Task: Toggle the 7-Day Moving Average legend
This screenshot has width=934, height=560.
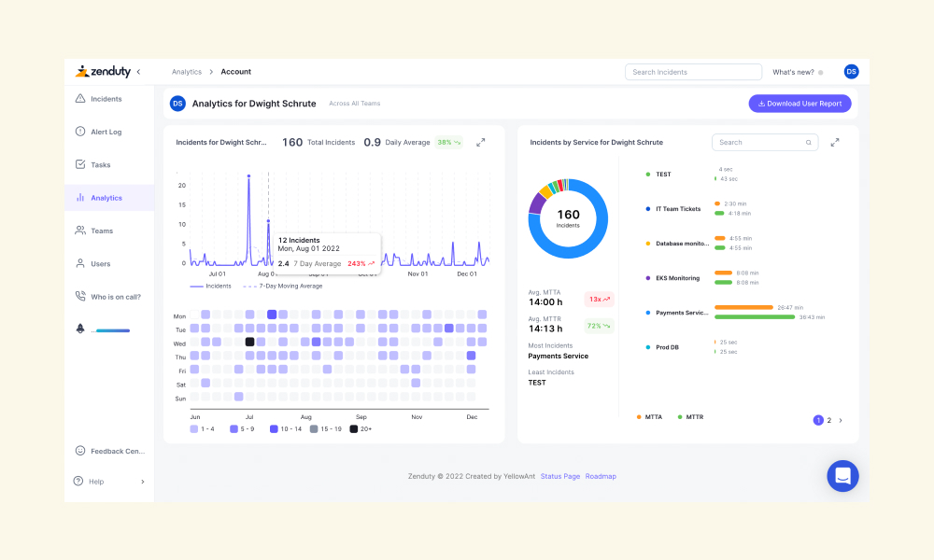Action: (x=283, y=287)
